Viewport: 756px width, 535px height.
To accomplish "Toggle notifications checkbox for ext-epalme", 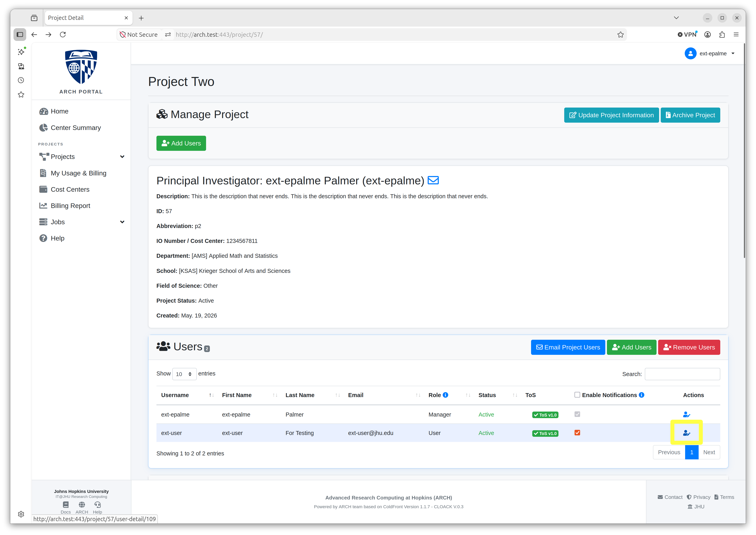I will [x=577, y=414].
